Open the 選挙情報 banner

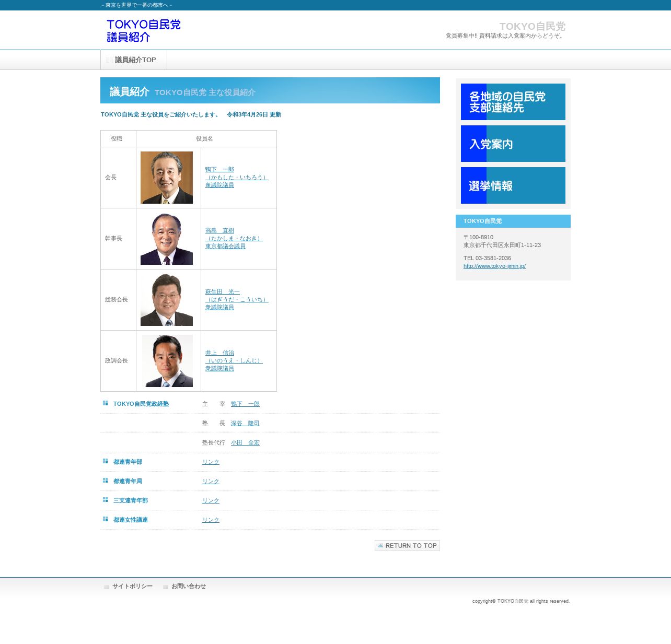tap(513, 185)
